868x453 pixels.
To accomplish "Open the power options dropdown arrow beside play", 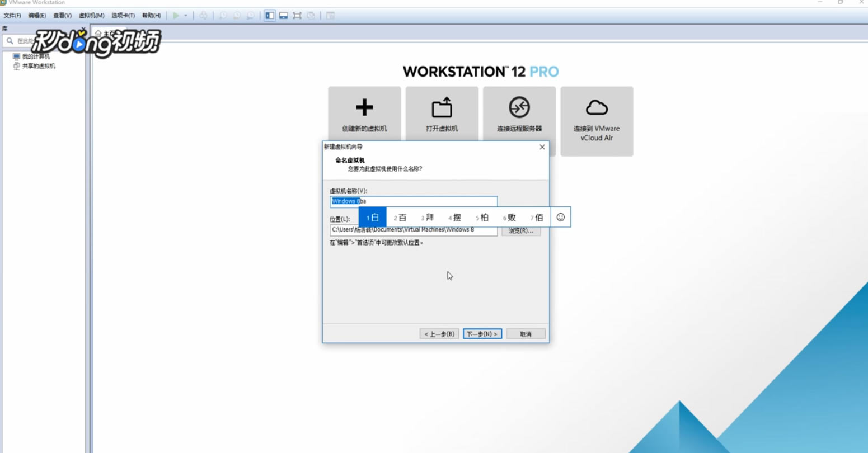I will point(186,16).
